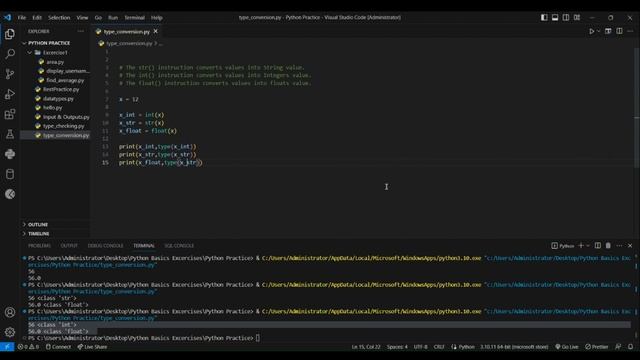The width and height of the screenshot is (640, 360).
Task: Split the editor right
Action: pos(619,31)
